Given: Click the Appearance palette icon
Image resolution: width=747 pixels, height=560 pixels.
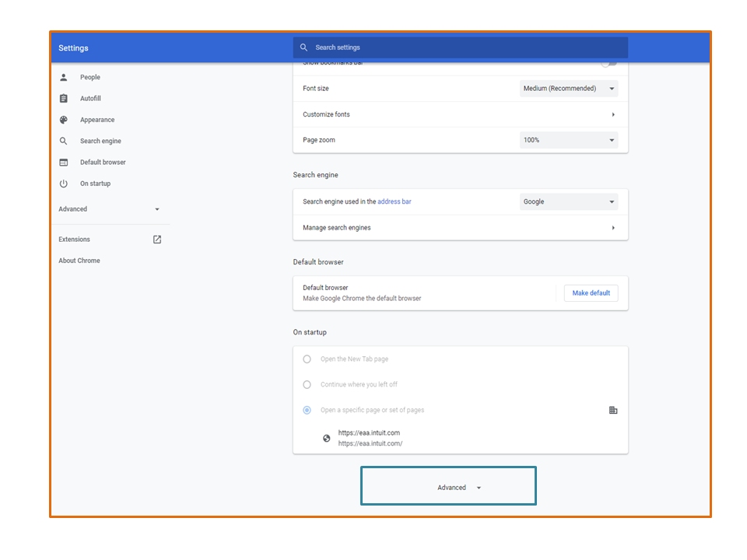Looking at the screenshot, I should point(64,120).
